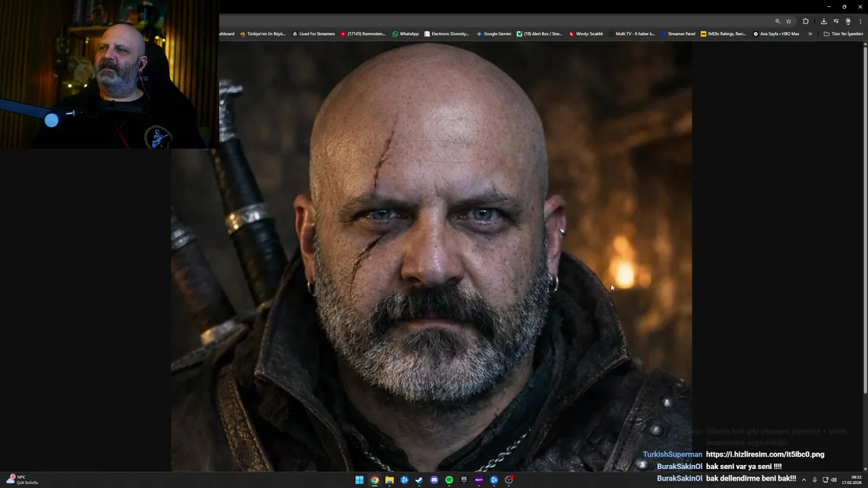Open the IMDb: Ratings bookmark
This screenshot has width=868, height=488.
tap(723, 33)
